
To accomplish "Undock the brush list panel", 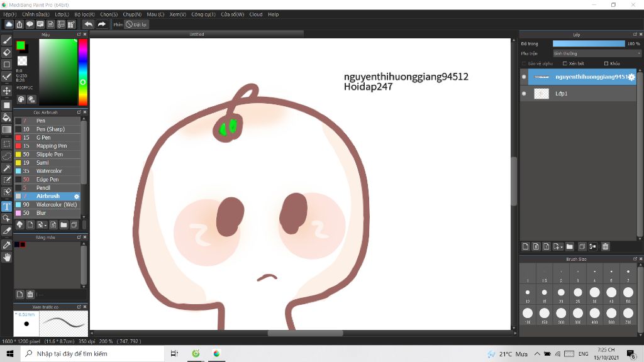I will click(x=79, y=112).
